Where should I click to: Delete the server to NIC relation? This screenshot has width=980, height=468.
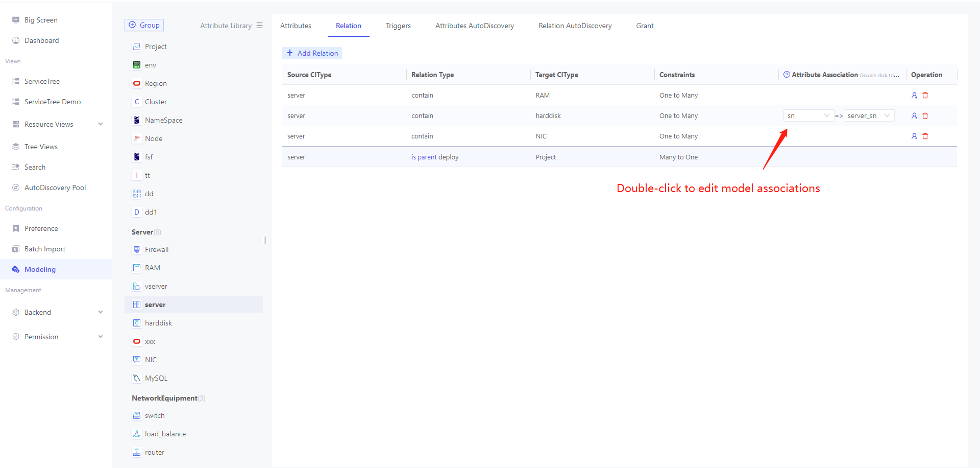coord(925,136)
